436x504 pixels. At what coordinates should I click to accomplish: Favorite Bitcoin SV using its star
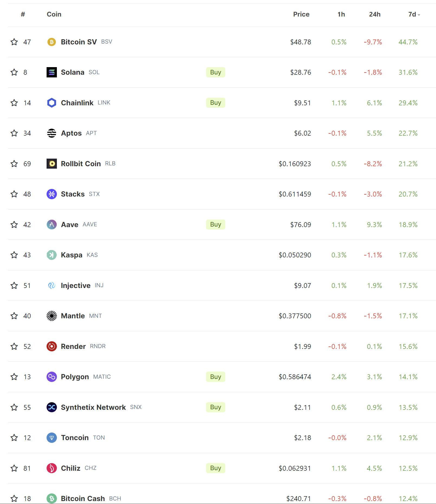14,42
